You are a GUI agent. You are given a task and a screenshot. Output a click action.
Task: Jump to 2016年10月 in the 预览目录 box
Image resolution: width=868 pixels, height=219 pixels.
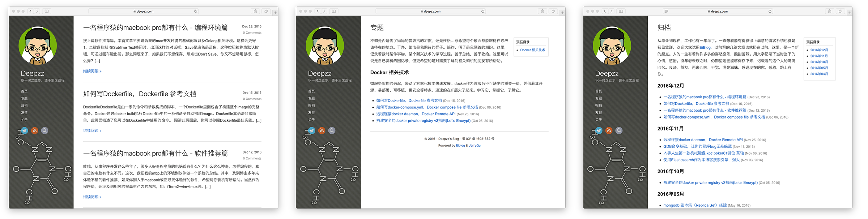tap(819, 62)
